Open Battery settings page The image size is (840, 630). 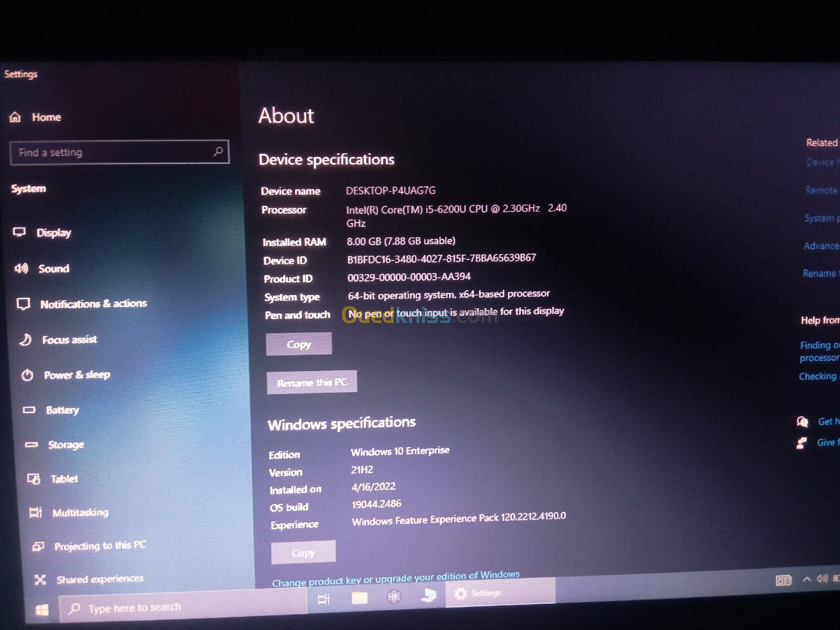tap(62, 410)
